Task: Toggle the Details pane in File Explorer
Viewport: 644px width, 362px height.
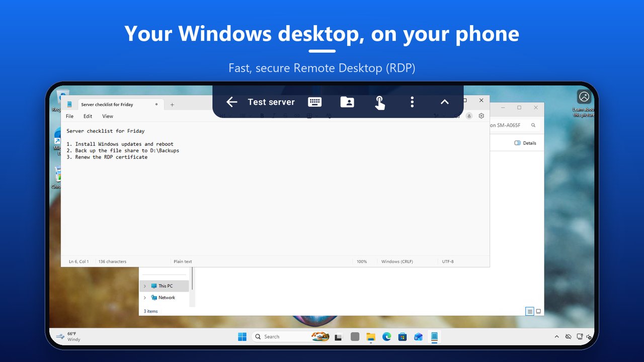Action: [x=525, y=143]
